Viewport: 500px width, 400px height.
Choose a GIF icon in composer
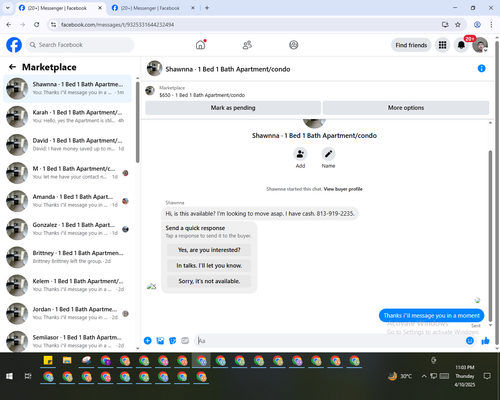(x=185, y=341)
